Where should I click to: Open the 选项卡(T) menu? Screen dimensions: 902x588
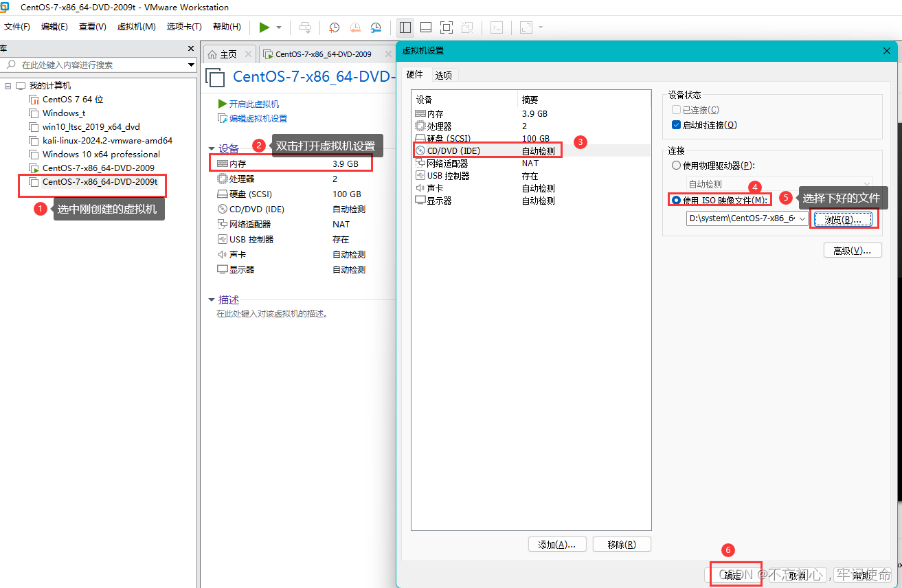184,27
